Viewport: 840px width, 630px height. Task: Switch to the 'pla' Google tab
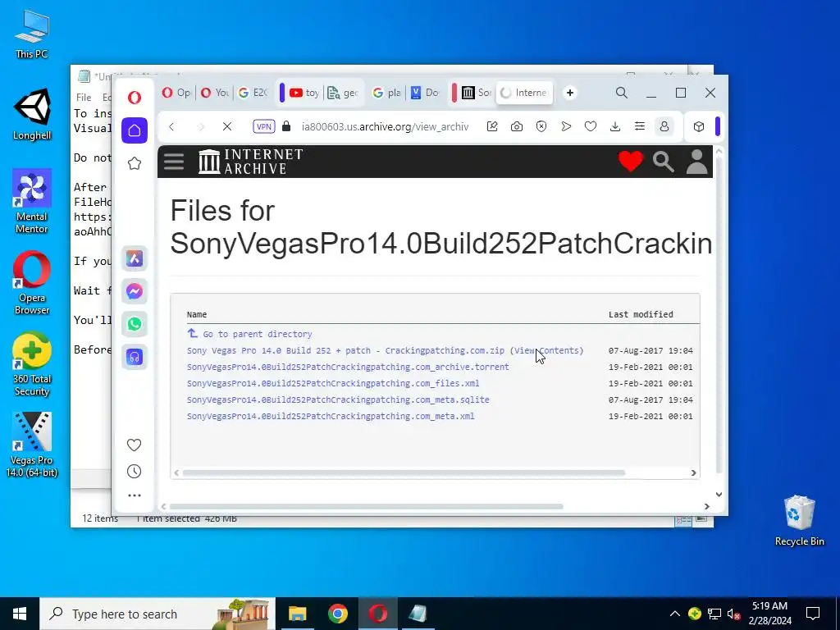387,93
